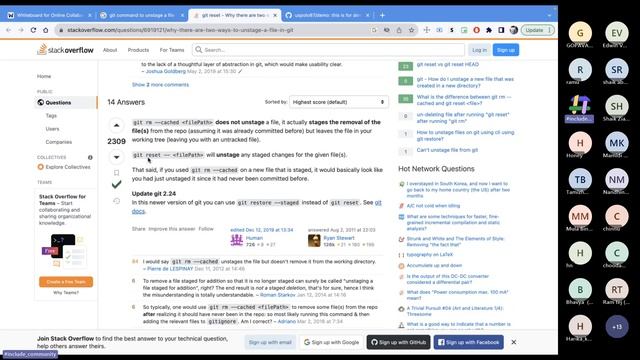
Task: Open Ryan Stewart's profile
Action: (339, 238)
